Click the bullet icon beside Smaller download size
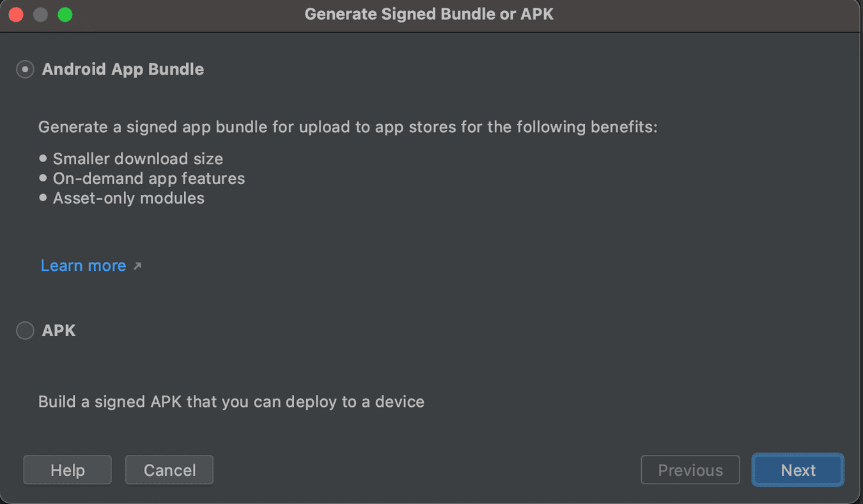Image resolution: width=863 pixels, height=504 pixels. (x=43, y=158)
